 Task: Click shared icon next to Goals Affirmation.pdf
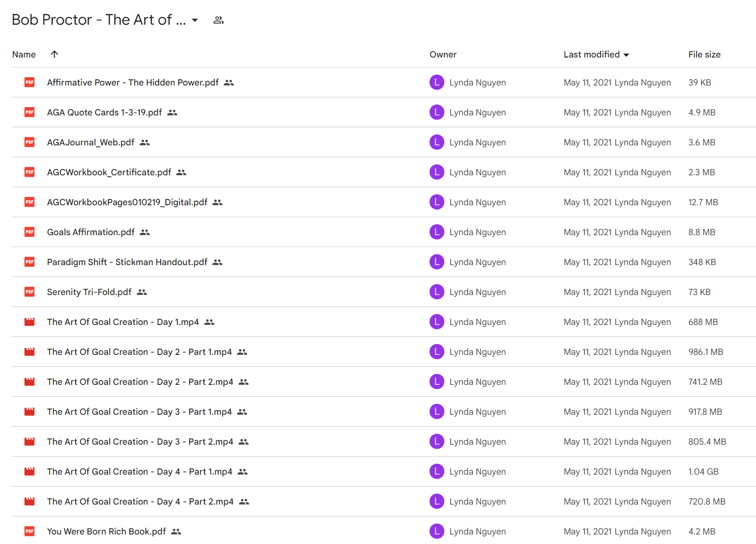pos(145,232)
